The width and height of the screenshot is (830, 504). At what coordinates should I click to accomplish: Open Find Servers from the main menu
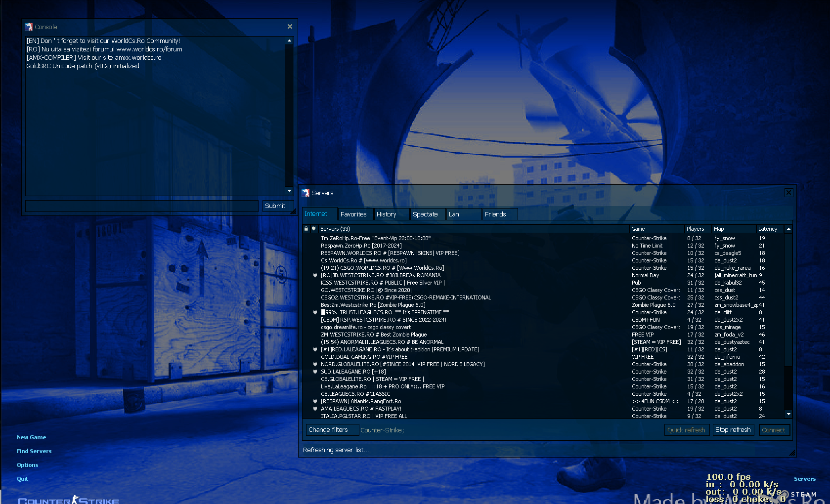pos(34,451)
